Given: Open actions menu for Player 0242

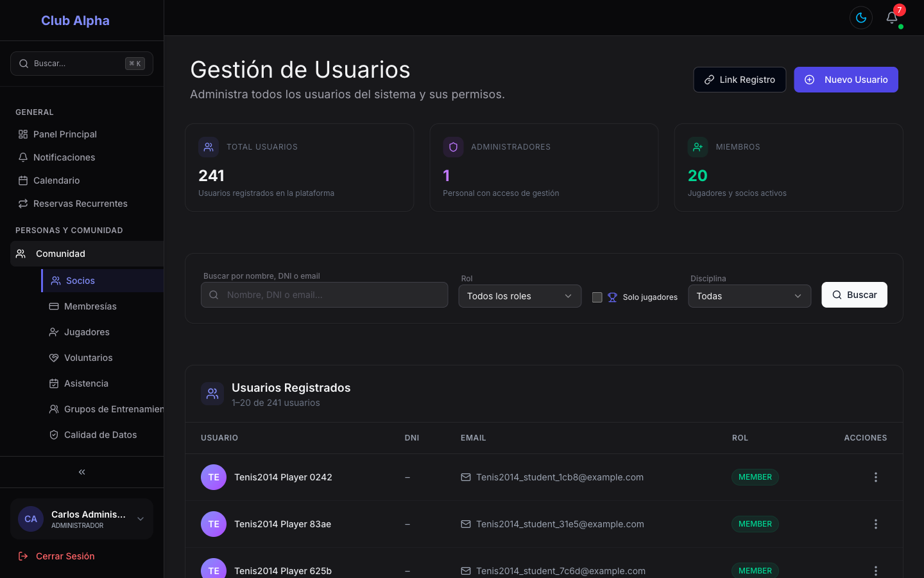Looking at the screenshot, I should coord(876,477).
